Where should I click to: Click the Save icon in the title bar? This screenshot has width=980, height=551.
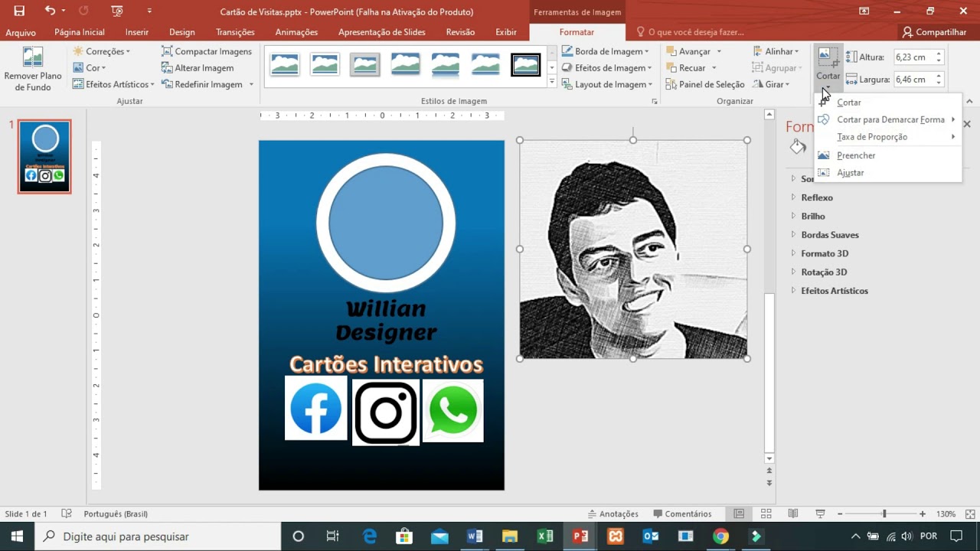[x=19, y=11]
